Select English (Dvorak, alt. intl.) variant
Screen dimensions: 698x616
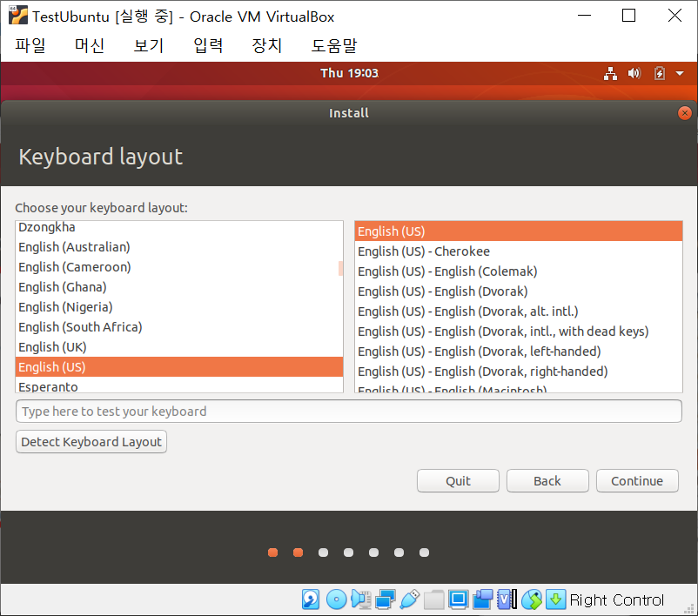(x=519, y=311)
